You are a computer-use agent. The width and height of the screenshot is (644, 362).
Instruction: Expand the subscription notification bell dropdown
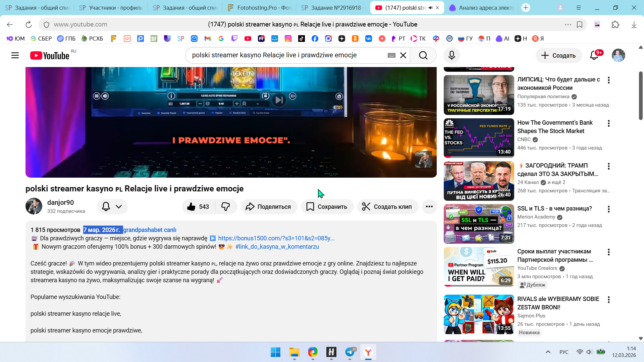pos(112,206)
